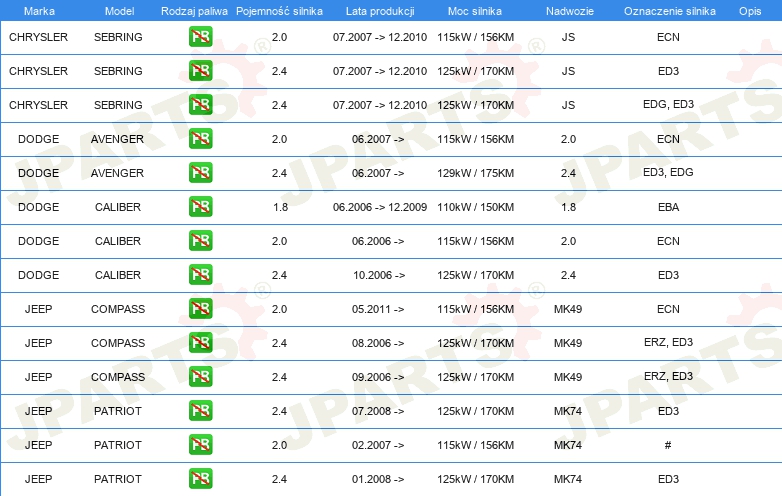Select CALIBER in the EBA row
This screenshot has width=782, height=496.
[x=118, y=207]
